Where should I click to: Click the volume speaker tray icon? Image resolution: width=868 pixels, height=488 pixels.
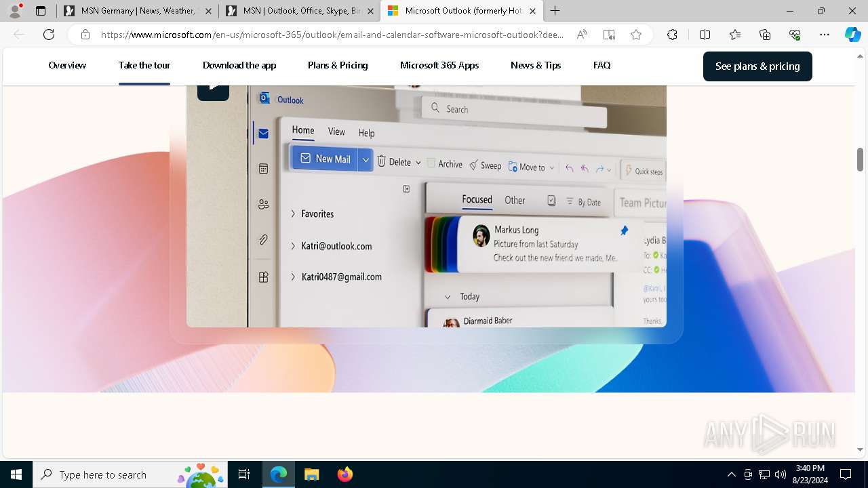tap(781, 474)
